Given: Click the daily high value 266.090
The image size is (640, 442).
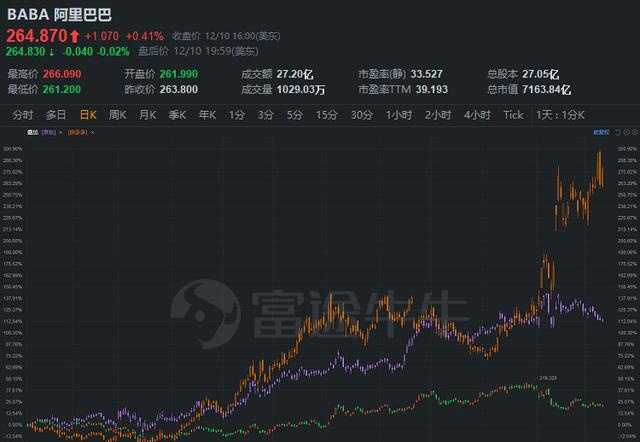Looking at the screenshot, I should click(x=62, y=74).
